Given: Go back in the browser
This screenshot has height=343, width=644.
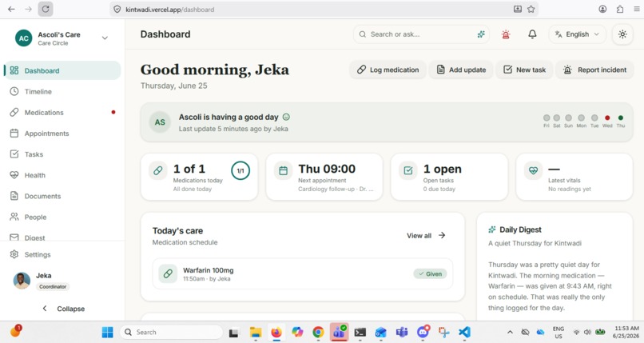Looking at the screenshot, I should (x=11, y=9).
